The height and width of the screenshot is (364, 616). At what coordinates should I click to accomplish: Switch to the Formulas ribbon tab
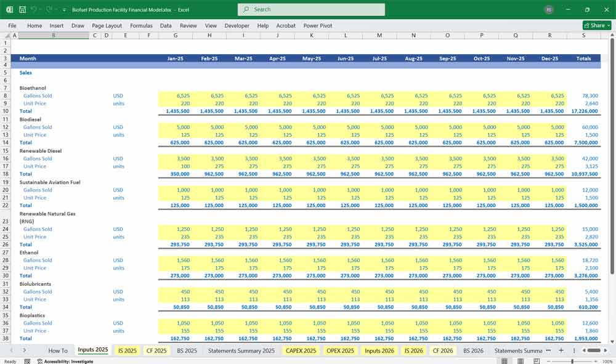click(141, 26)
